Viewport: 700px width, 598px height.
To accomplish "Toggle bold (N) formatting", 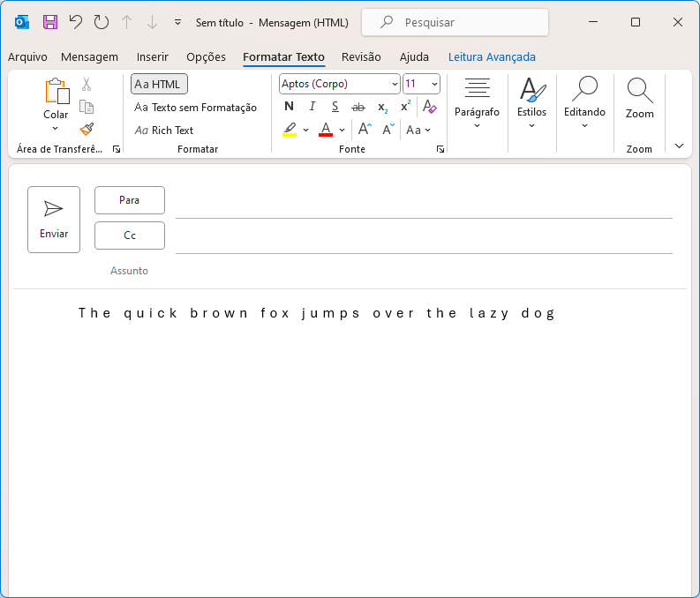I will point(289,107).
